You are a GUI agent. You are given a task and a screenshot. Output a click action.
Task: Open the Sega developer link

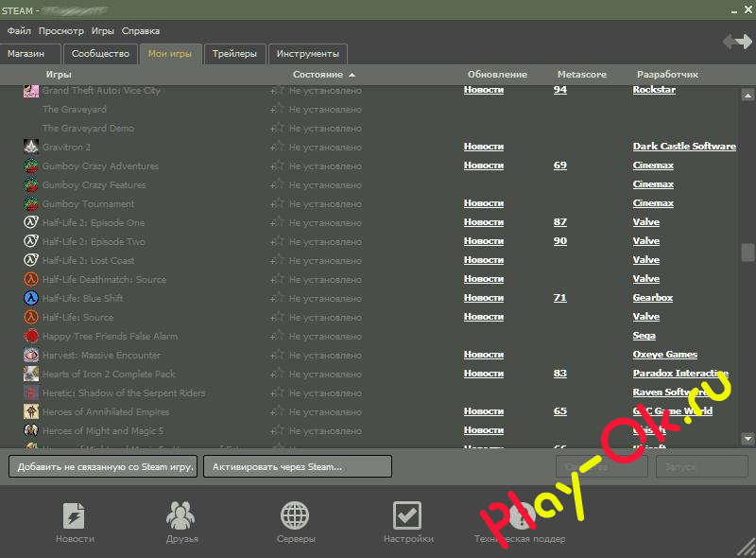(x=644, y=336)
